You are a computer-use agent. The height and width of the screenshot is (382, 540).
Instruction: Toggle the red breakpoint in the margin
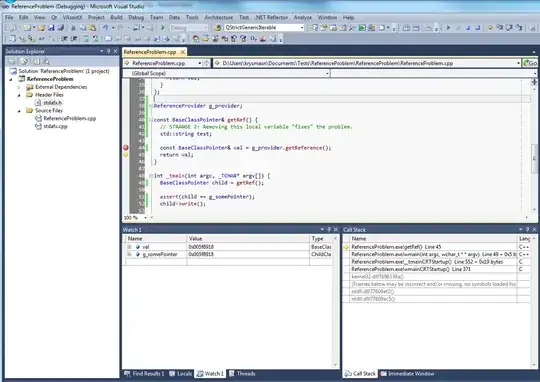click(x=126, y=147)
